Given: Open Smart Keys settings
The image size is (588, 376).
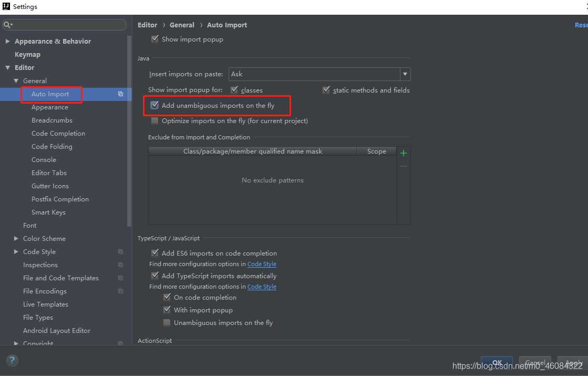Looking at the screenshot, I should (48, 212).
